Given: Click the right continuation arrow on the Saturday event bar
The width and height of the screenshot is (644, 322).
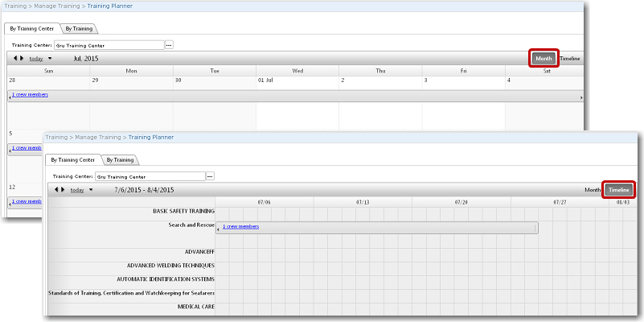Looking at the screenshot, I should point(580,97).
